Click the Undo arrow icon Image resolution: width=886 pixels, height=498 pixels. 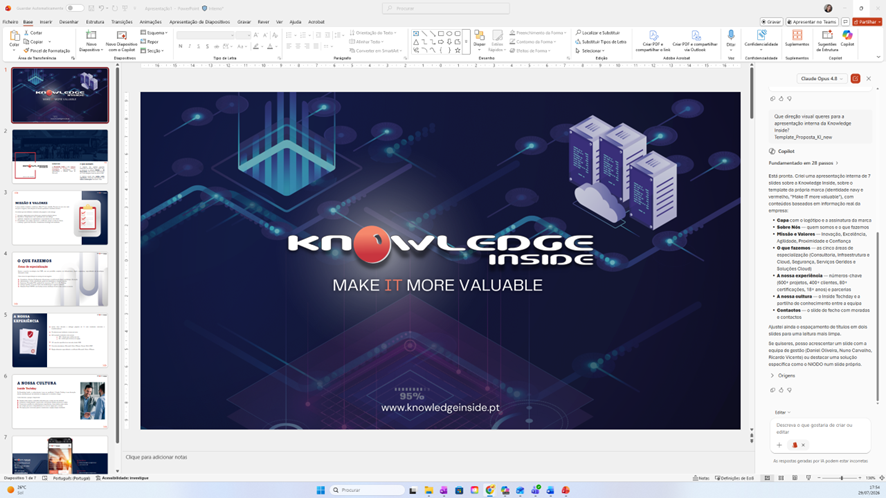(x=101, y=8)
